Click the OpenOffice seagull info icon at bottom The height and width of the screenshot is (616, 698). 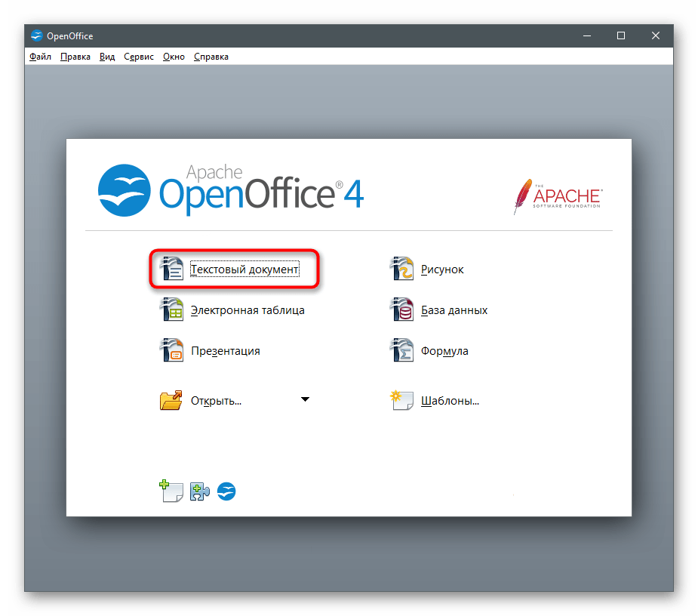226,491
